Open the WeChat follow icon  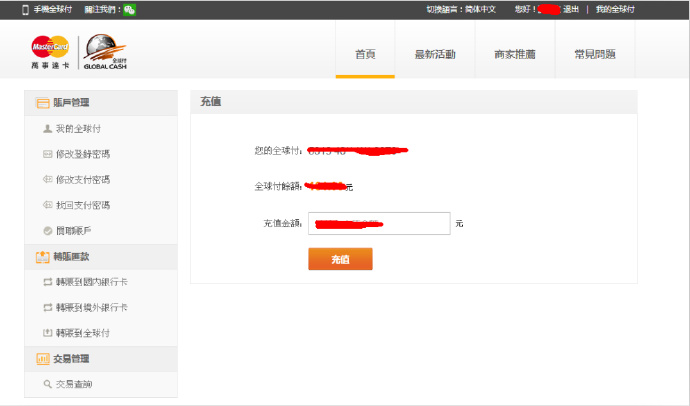(x=129, y=10)
